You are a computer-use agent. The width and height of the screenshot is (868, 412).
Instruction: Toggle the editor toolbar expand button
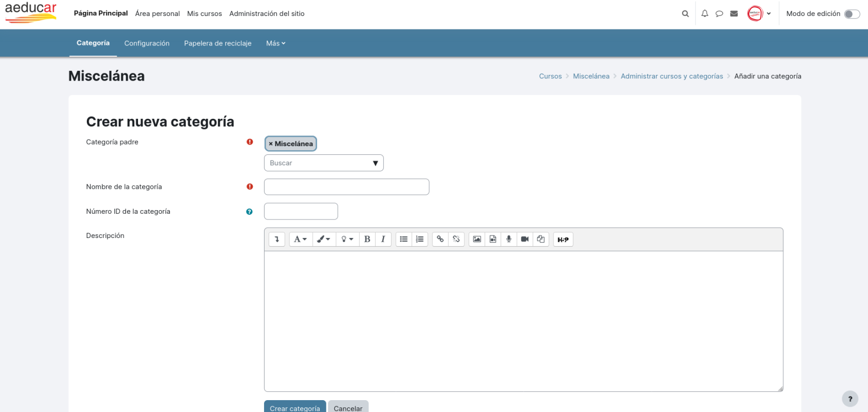(x=277, y=239)
